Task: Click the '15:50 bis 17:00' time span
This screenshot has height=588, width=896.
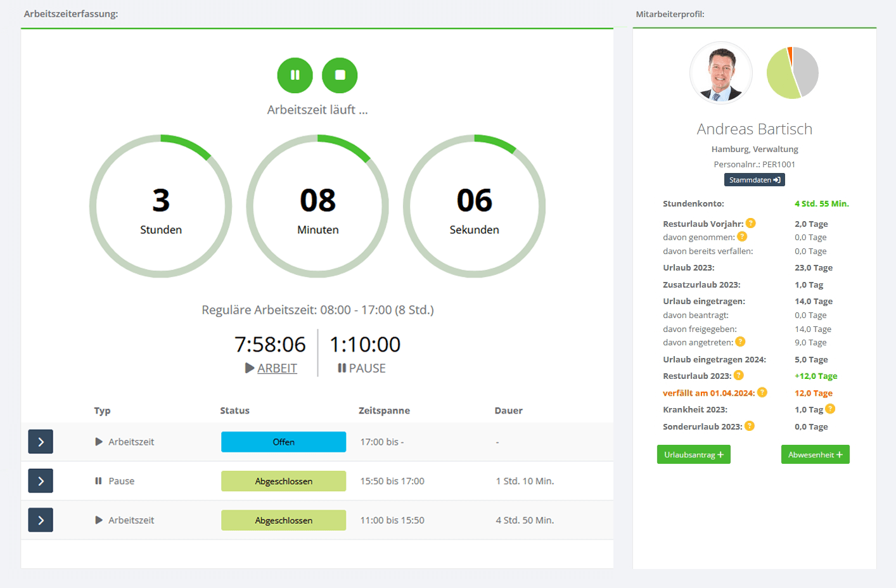Action: click(392, 481)
